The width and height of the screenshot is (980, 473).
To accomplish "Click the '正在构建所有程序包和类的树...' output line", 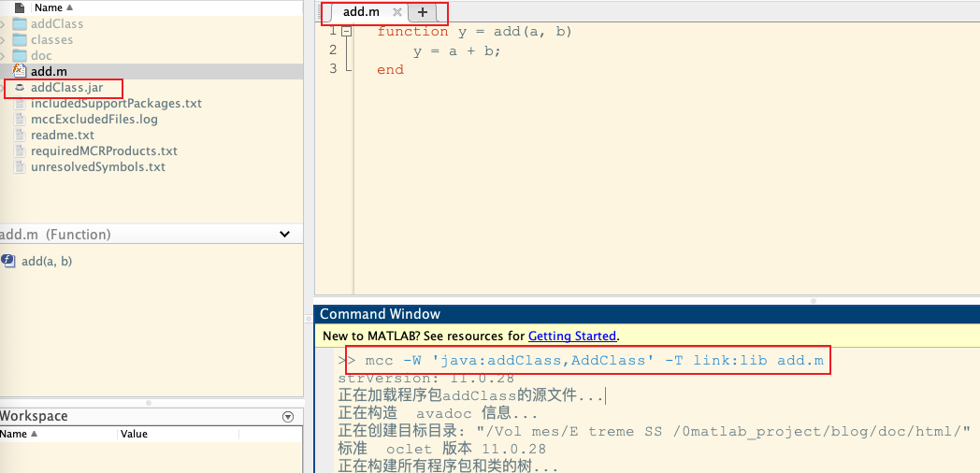I will coord(448,466).
